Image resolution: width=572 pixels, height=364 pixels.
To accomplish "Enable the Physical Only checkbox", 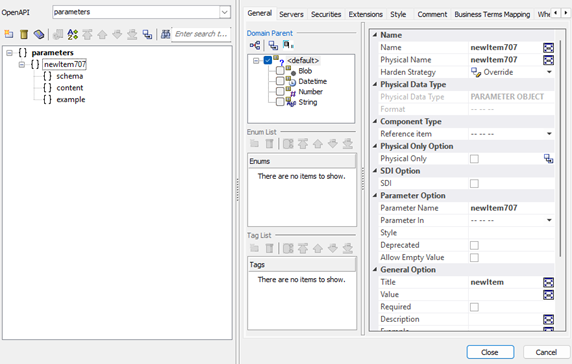I will (x=474, y=159).
